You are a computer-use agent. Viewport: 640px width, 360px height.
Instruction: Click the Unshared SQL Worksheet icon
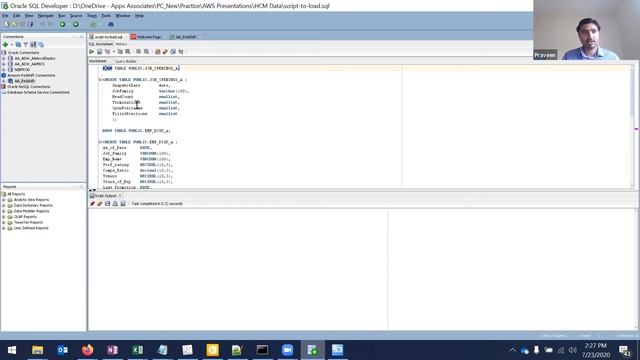pos(158,52)
